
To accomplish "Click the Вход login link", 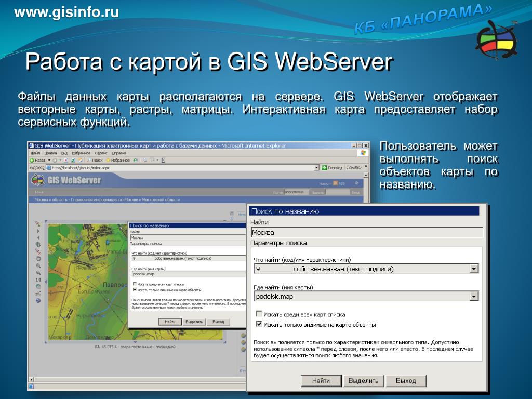I will click(x=355, y=192).
